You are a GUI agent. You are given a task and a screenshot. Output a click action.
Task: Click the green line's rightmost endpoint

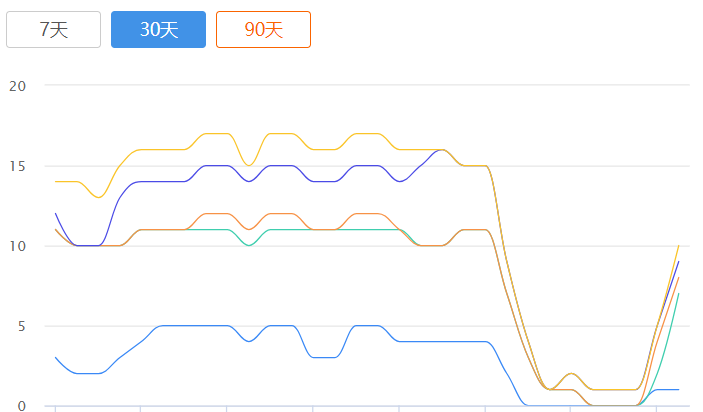[x=679, y=293]
